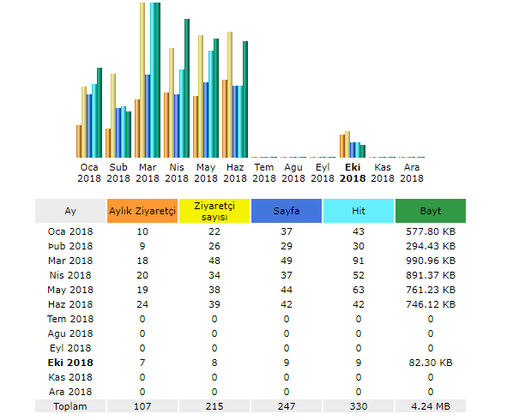Click the May 2018 hit value 63

point(359,290)
